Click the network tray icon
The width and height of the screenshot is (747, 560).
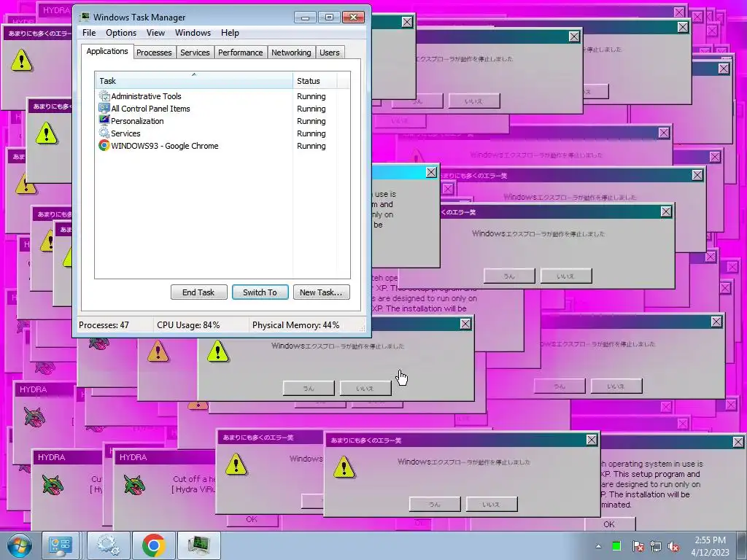coord(656,547)
